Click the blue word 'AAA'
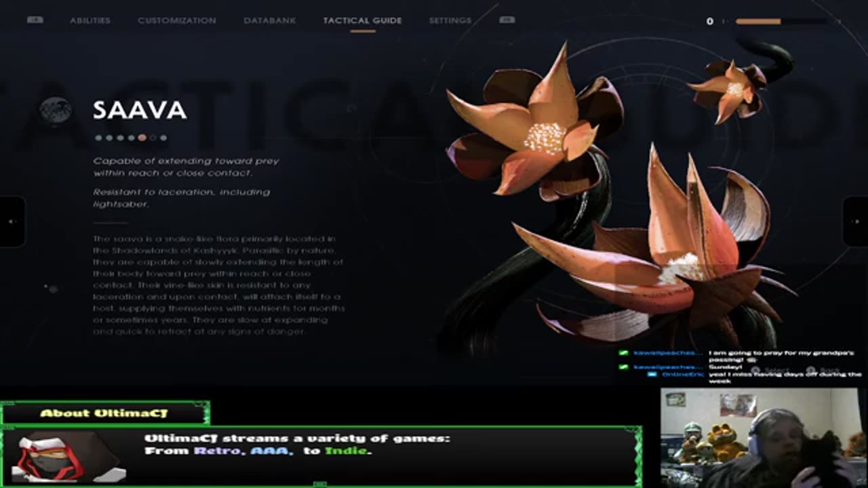The width and height of the screenshot is (868, 488). (269, 451)
